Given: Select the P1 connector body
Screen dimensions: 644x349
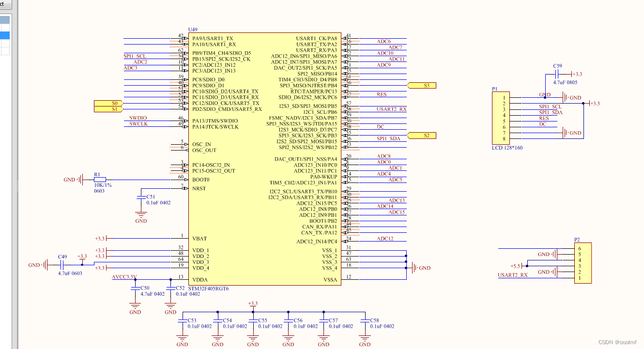Looking at the screenshot, I should click(501, 118).
